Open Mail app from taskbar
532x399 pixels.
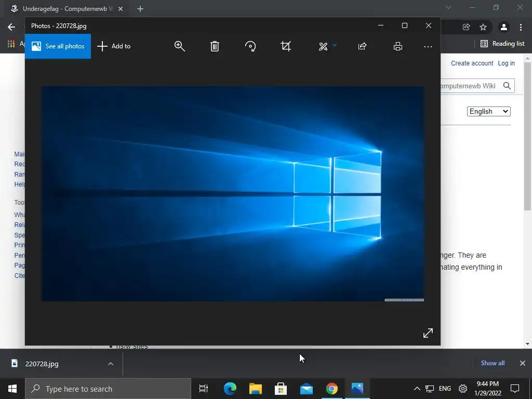coord(307,389)
